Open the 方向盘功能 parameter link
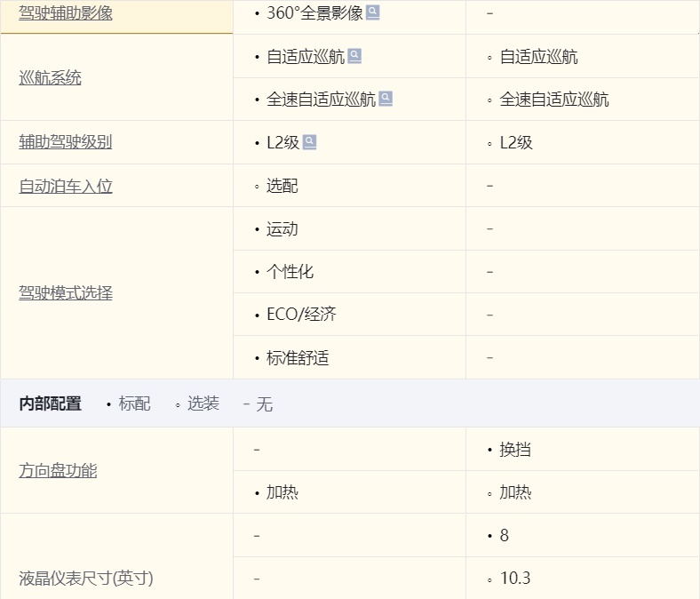Screen dimensions: 700x599 pyautogui.click(x=58, y=470)
